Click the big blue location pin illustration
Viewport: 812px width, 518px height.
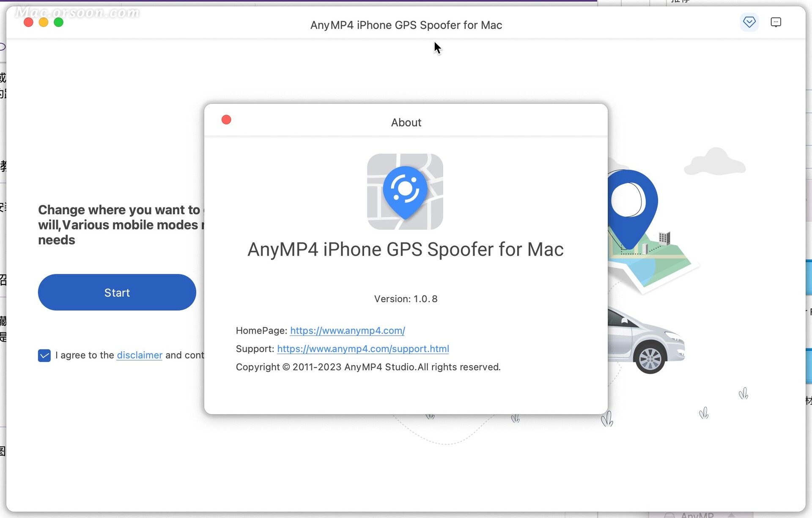(x=632, y=209)
